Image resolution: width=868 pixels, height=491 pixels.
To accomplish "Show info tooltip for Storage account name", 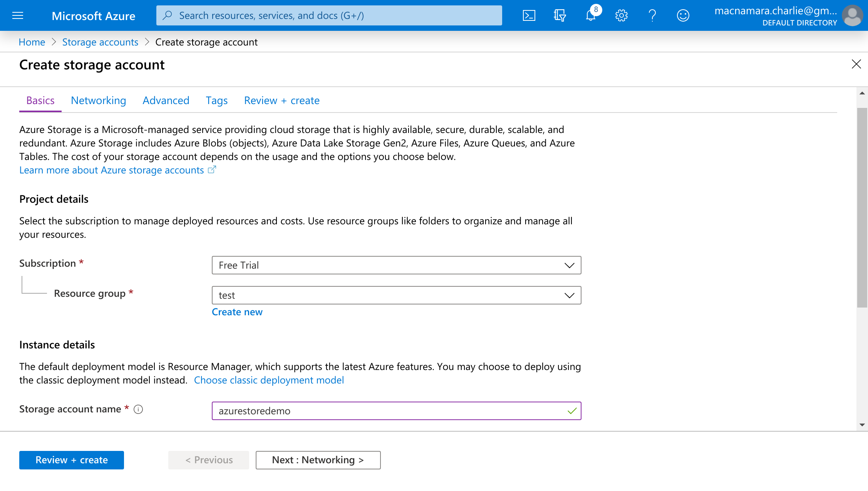I will click(138, 409).
